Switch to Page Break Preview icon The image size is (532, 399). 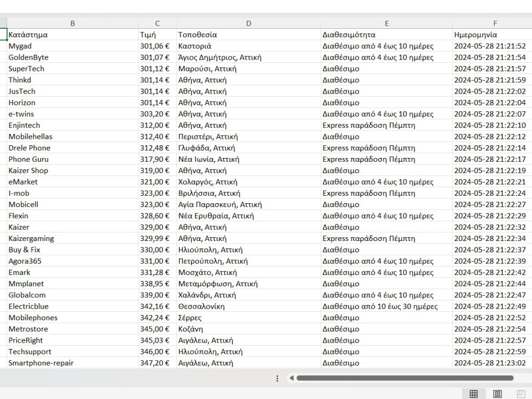click(521, 394)
